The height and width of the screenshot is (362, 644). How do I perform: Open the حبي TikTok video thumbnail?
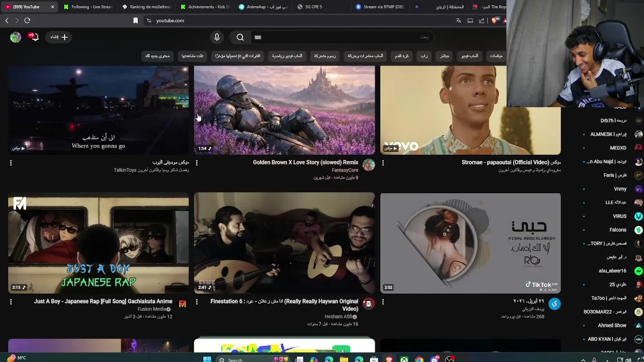470,243
